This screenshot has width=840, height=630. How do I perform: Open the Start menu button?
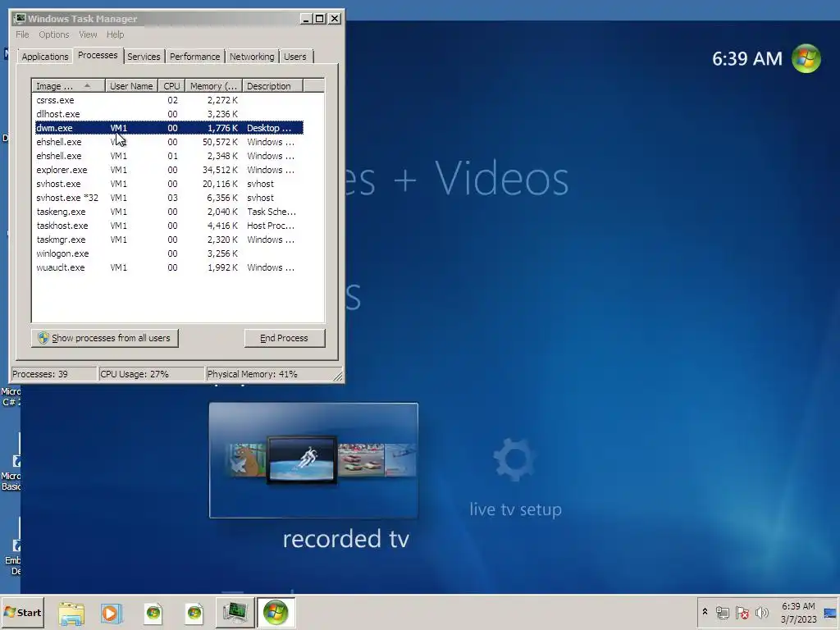click(x=22, y=612)
